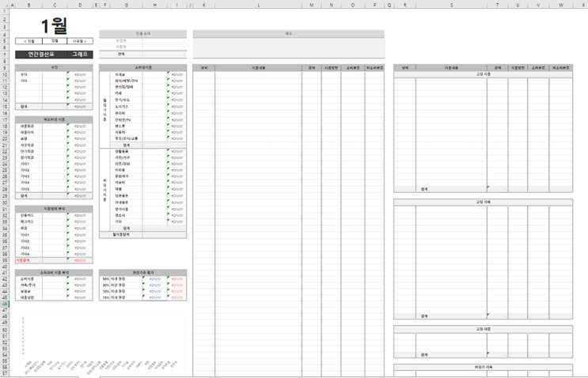Click the select-all corner of the sheet

(x=5, y=5)
